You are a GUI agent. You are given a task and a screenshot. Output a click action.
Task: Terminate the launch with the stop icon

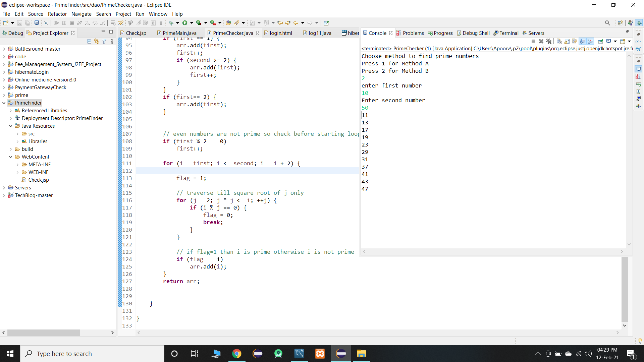tap(533, 41)
